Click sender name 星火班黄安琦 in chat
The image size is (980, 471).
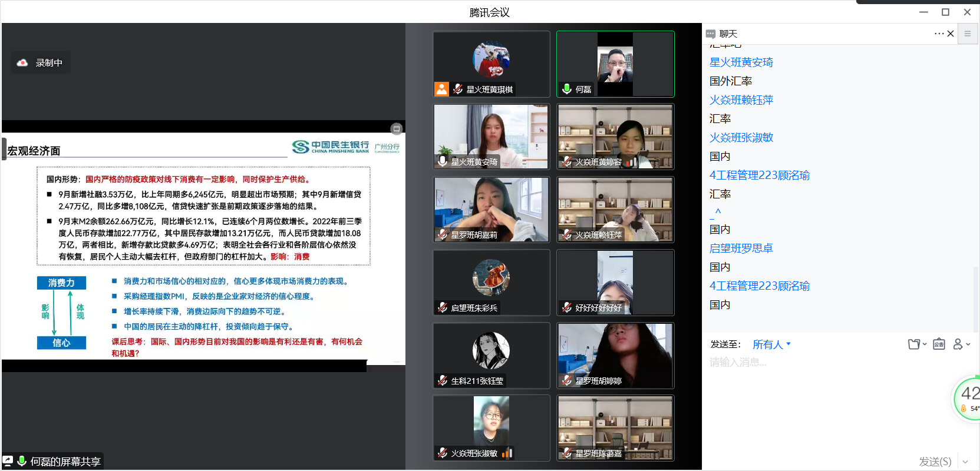click(x=741, y=62)
